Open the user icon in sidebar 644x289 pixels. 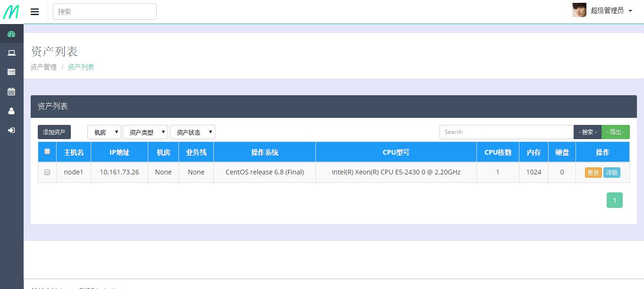[x=11, y=111]
